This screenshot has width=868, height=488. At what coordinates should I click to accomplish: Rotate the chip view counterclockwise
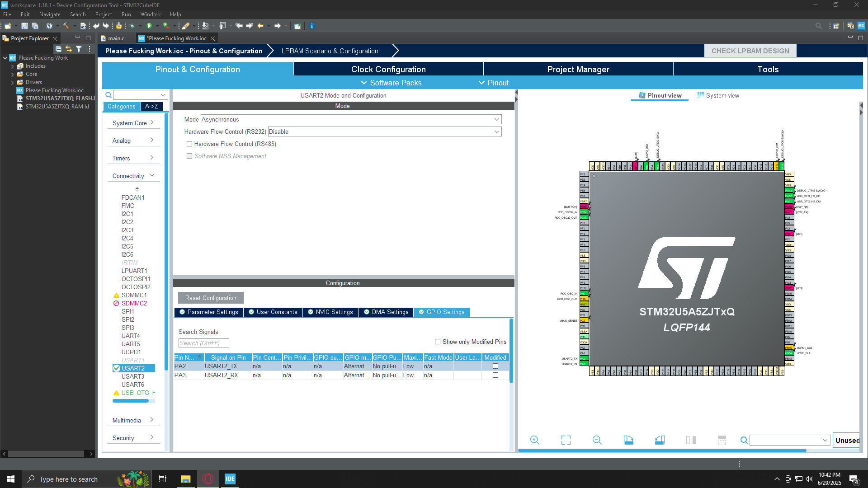(x=660, y=440)
